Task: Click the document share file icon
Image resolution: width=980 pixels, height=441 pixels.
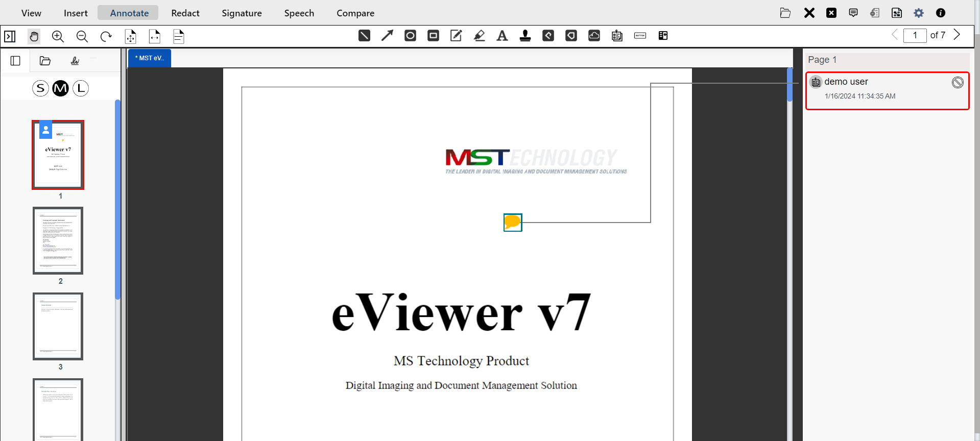Action: [x=897, y=13]
